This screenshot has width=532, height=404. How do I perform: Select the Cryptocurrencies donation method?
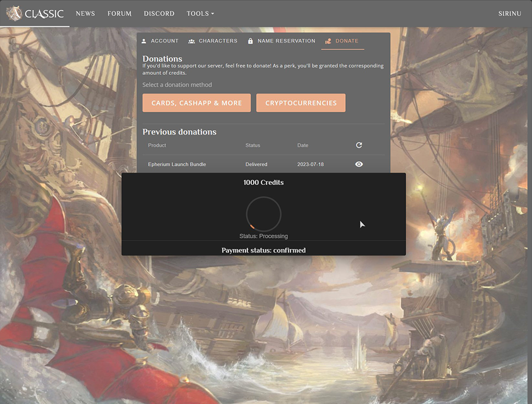[301, 103]
